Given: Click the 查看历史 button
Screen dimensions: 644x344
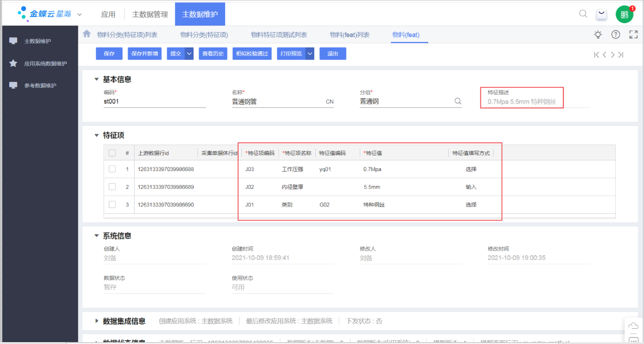Looking at the screenshot, I should pyautogui.click(x=213, y=53).
